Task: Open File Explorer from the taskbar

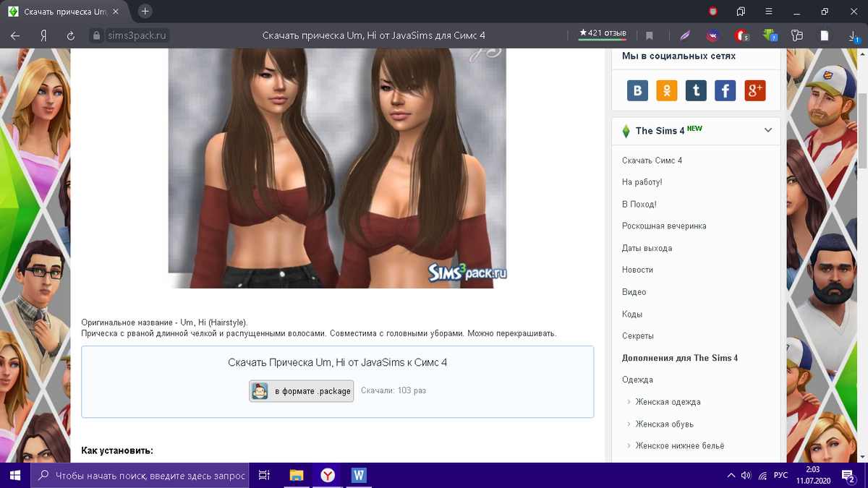Action: pos(296,475)
